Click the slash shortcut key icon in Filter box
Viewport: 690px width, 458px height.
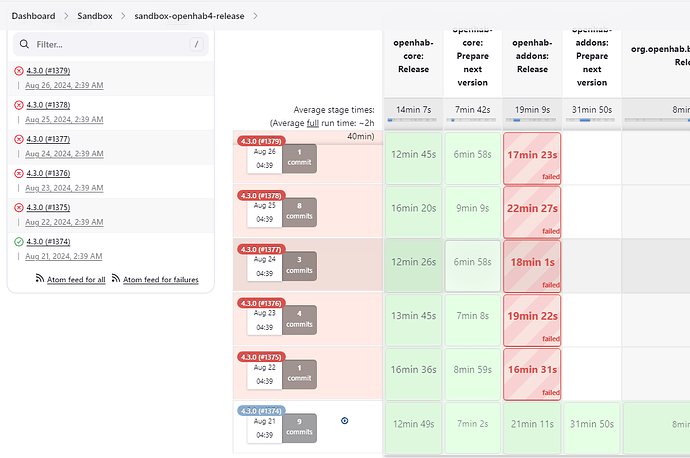pos(197,45)
